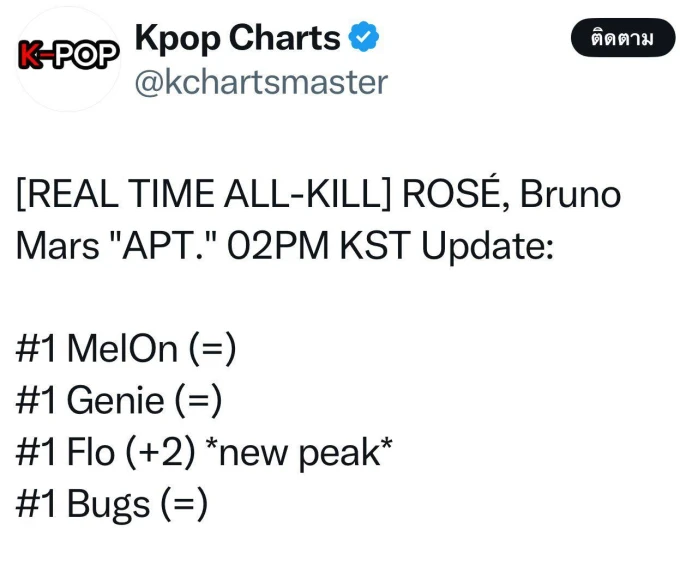680x573 pixels.
Task: Follow the account with ติดตาม button
Action: coord(623,38)
